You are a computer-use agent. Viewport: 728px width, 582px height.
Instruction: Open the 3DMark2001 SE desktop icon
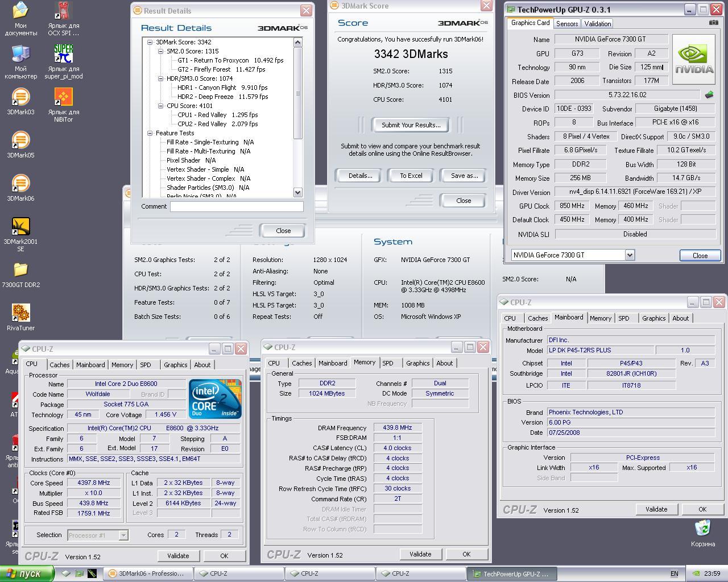point(20,227)
